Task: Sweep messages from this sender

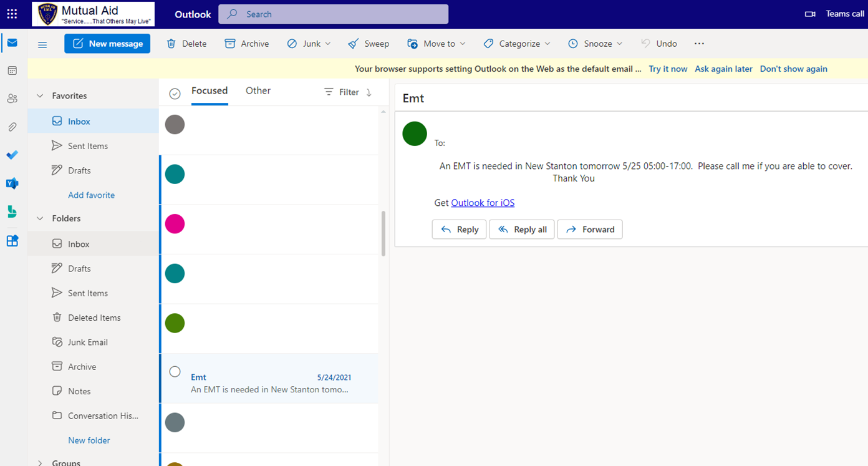Action: tap(369, 44)
